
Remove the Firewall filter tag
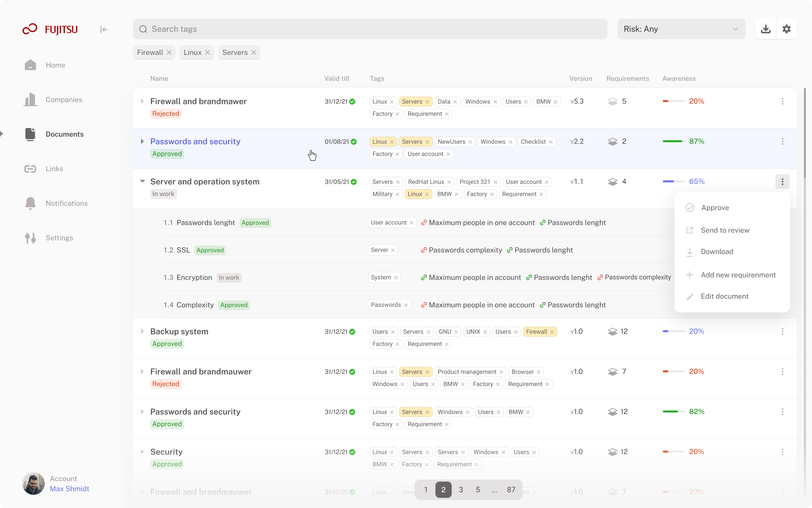click(169, 52)
